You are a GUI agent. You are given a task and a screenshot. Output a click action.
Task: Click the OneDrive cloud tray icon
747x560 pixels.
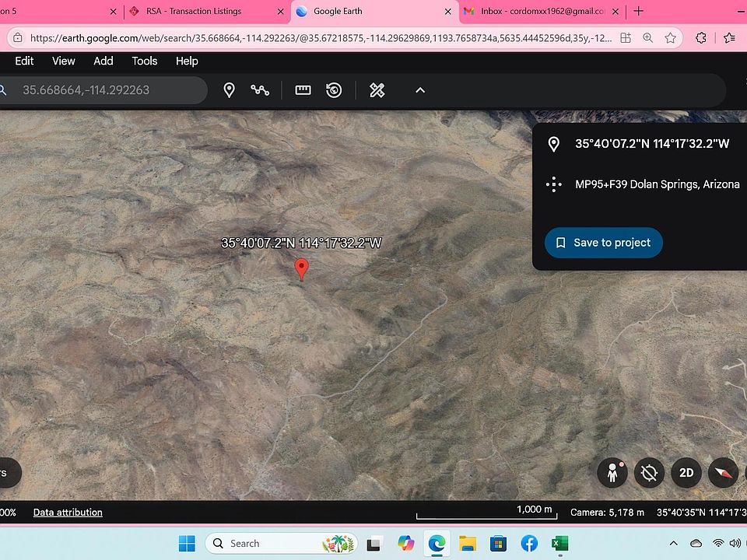[696, 544]
